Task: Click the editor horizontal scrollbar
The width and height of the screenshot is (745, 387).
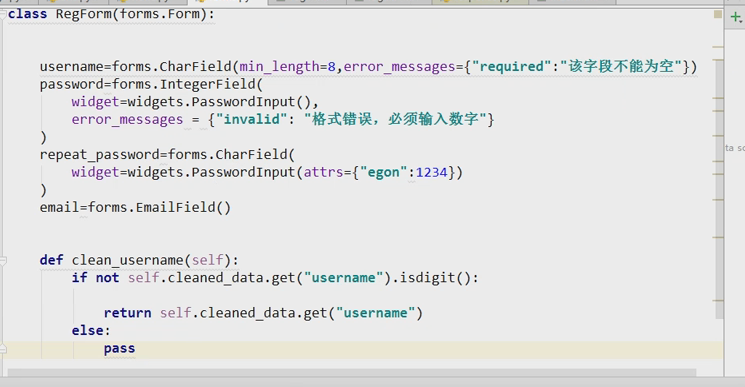Action: [352, 372]
